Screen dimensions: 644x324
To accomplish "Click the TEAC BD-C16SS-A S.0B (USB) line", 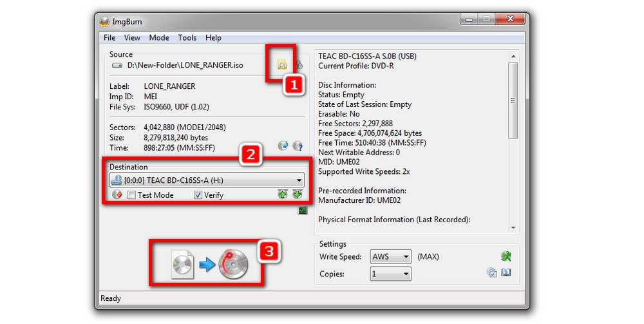I will point(367,56).
